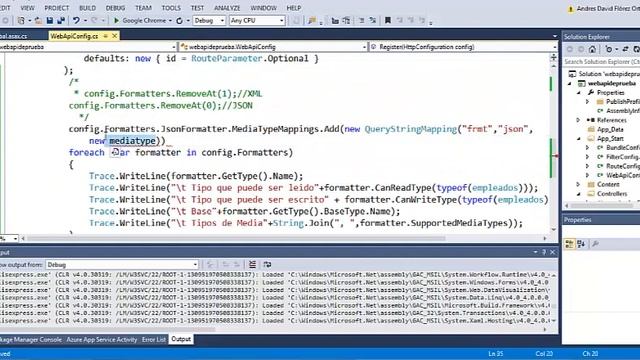Open the webapideprueba project navigation dropdown
The image size is (640, 360).
pos(88,47)
